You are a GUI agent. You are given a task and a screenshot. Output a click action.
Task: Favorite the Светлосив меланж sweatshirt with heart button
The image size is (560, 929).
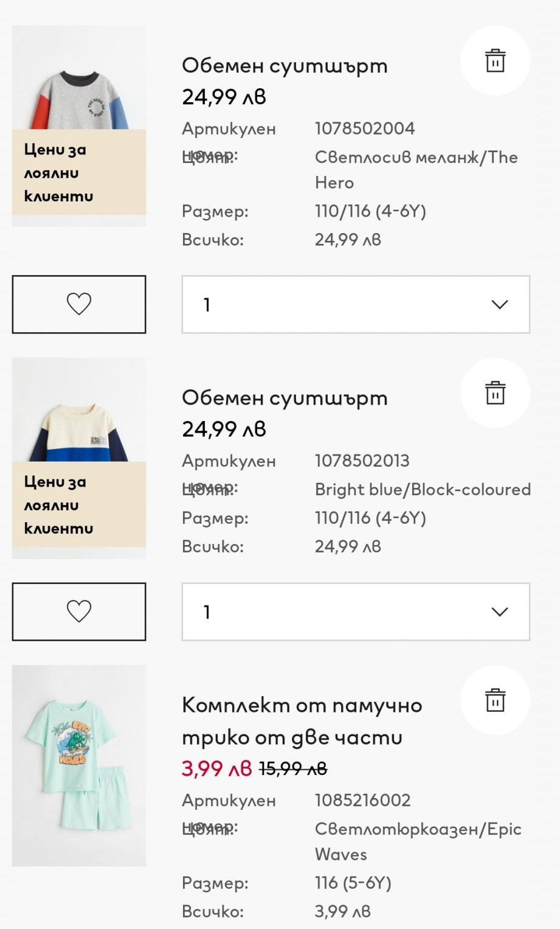pos(79,304)
